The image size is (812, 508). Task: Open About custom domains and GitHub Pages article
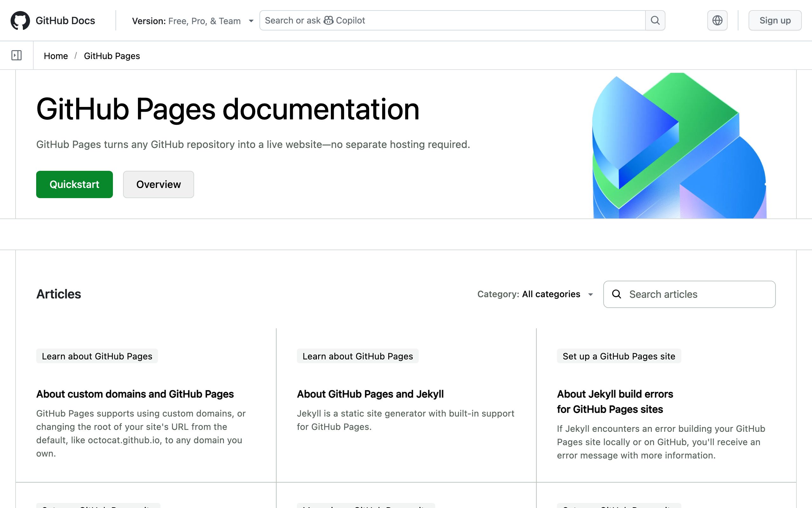(135, 394)
